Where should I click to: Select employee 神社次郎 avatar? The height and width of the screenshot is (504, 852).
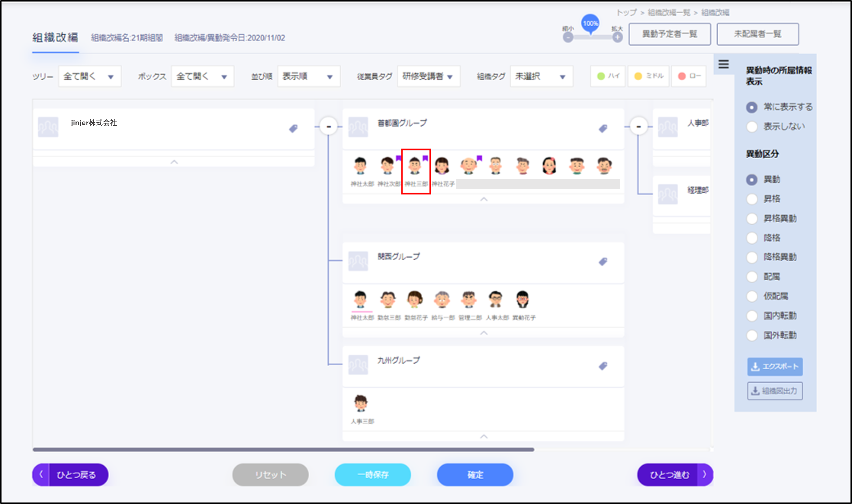(387, 166)
